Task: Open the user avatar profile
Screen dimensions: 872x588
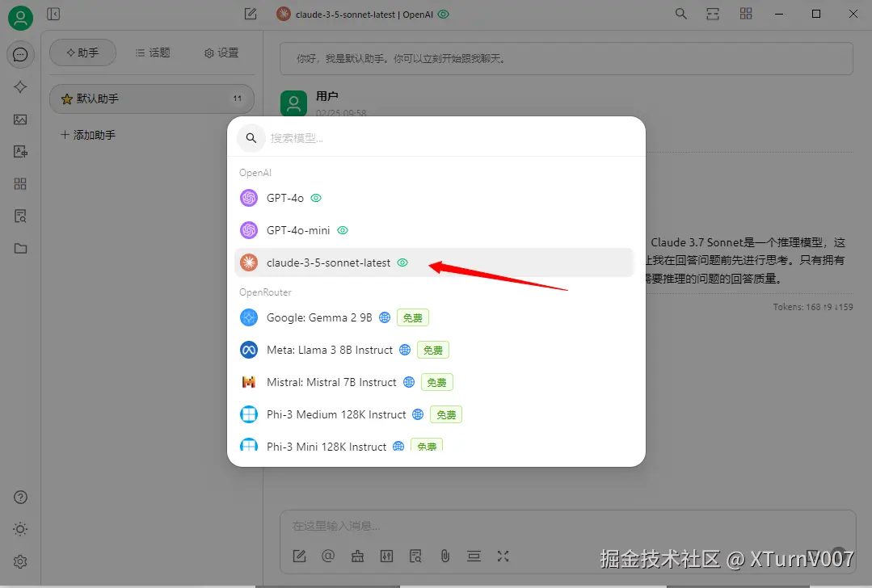Action: tap(20, 18)
